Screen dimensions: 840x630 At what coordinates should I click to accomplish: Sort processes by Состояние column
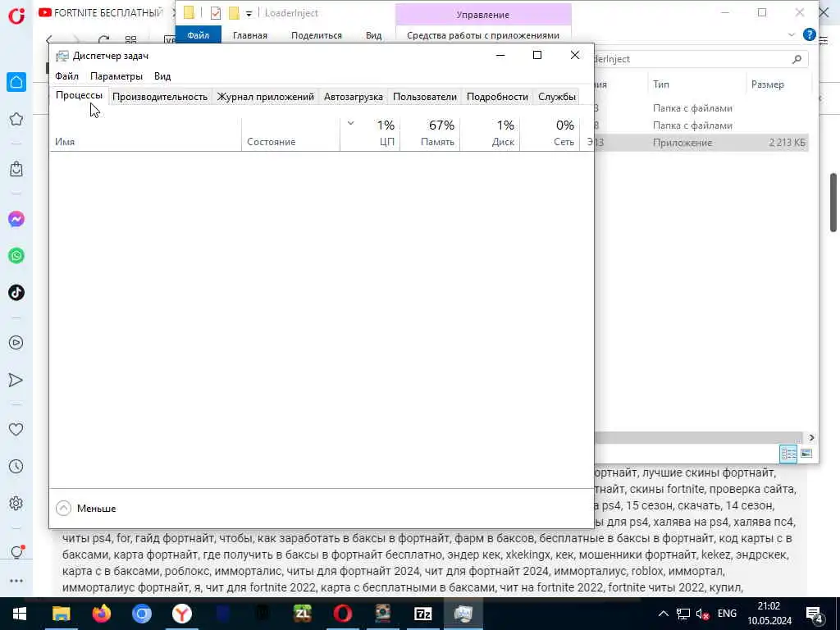coord(290,135)
